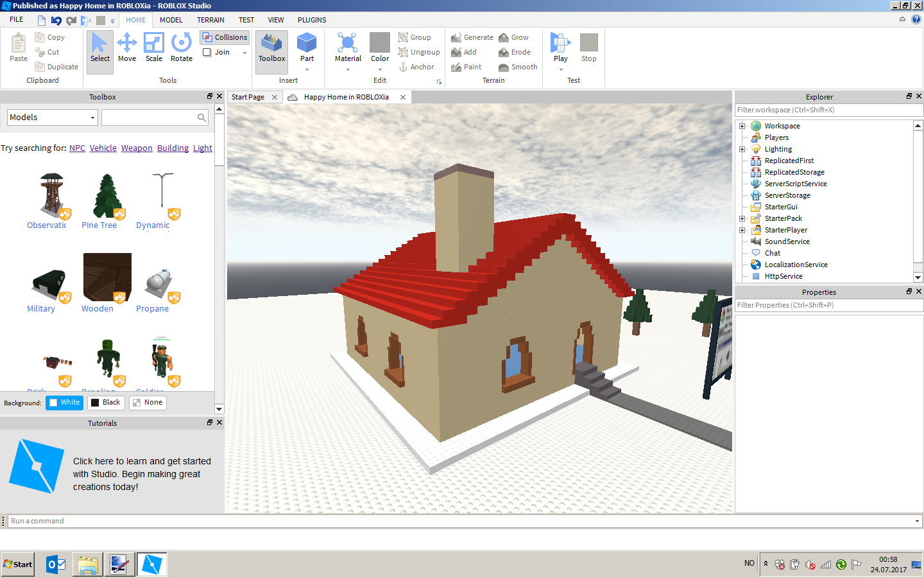Expand the Lighting tree node
This screenshot has width=924, height=578.
742,149
